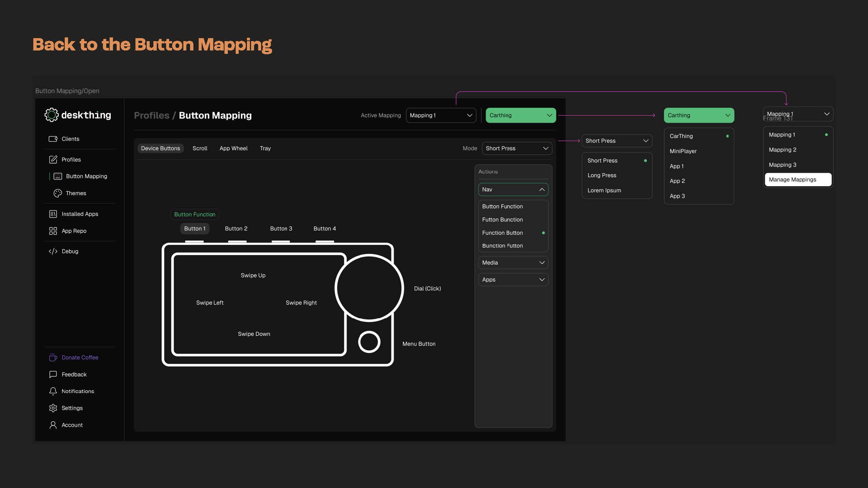This screenshot has height=488, width=868.
Task: Click the Debug code brackets icon
Action: pyautogui.click(x=53, y=251)
